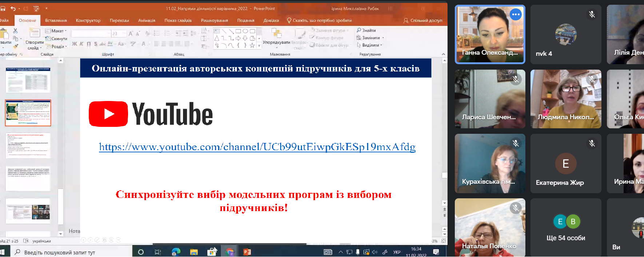Open the font name combo box
Viewport: 644px width, 257px height.
(91, 34)
